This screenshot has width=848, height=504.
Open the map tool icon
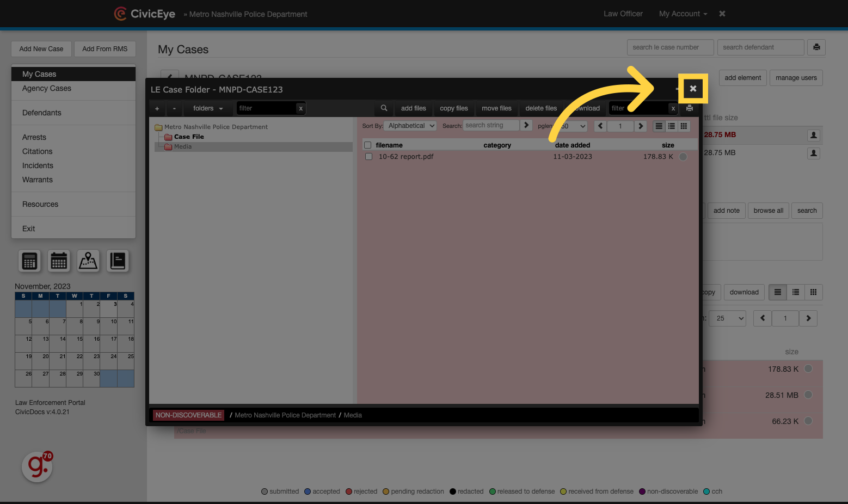88,261
